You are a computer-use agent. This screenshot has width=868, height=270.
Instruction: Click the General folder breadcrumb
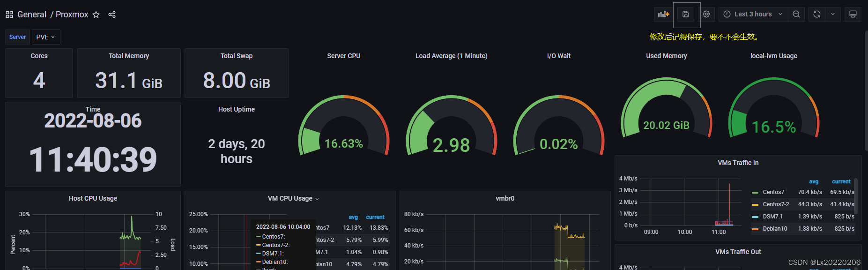click(32, 15)
